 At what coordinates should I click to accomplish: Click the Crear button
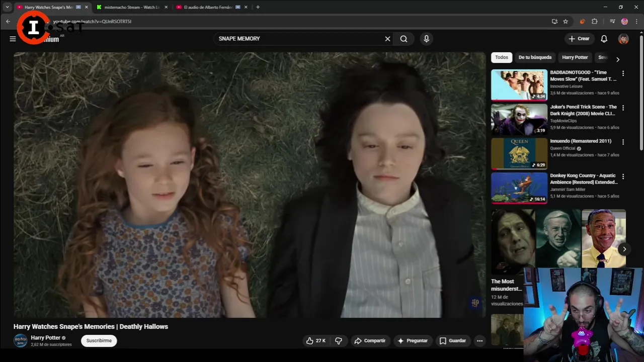coord(579,39)
